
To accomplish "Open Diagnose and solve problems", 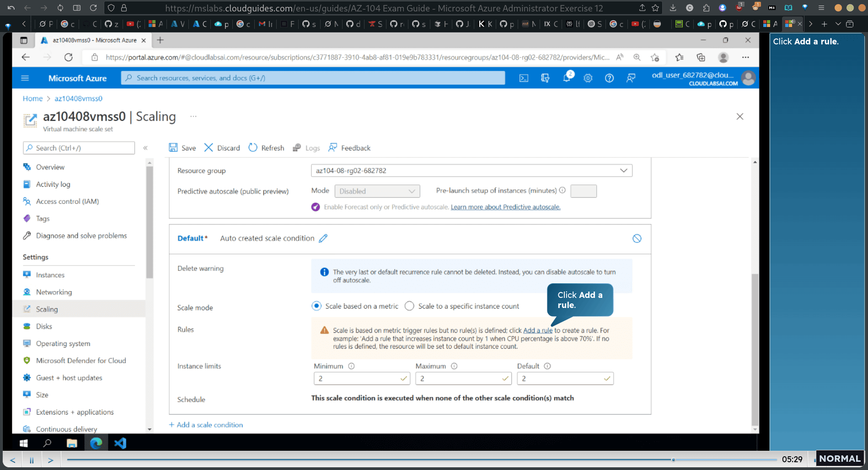I will 81,236.
